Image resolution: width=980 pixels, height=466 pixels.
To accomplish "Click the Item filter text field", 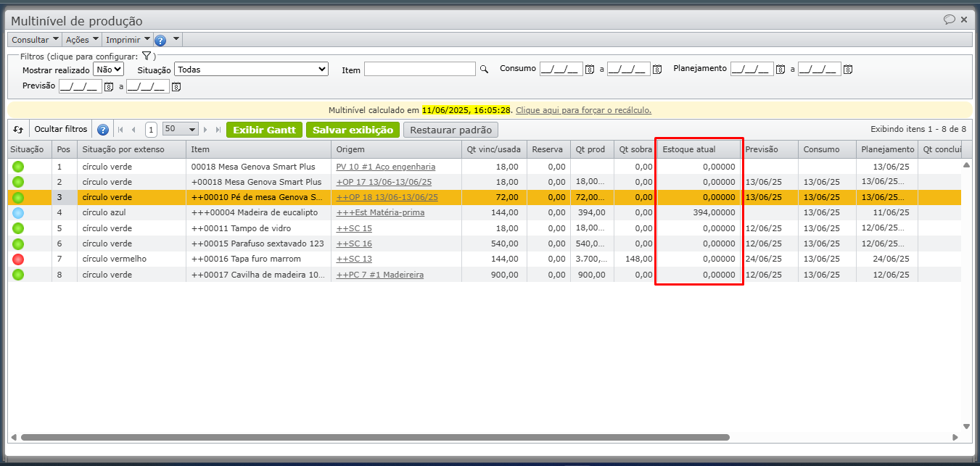I will 419,70.
